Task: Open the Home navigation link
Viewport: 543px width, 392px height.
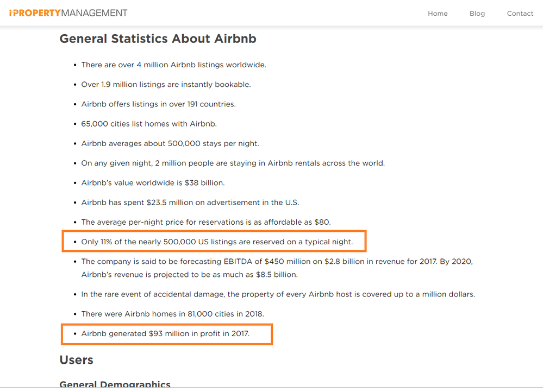Action: (x=438, y=14)
